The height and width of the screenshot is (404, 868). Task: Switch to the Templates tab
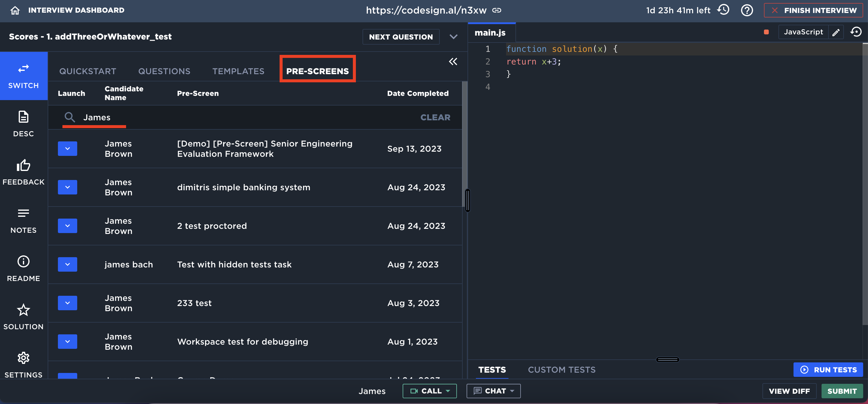238,71
